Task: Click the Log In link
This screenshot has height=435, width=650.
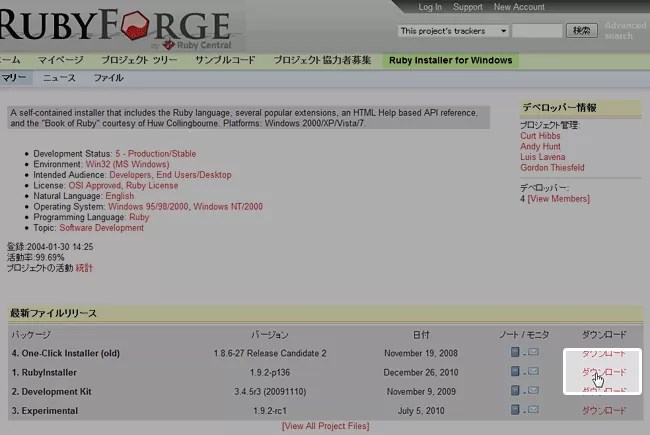Action: (x=430, y=7)
